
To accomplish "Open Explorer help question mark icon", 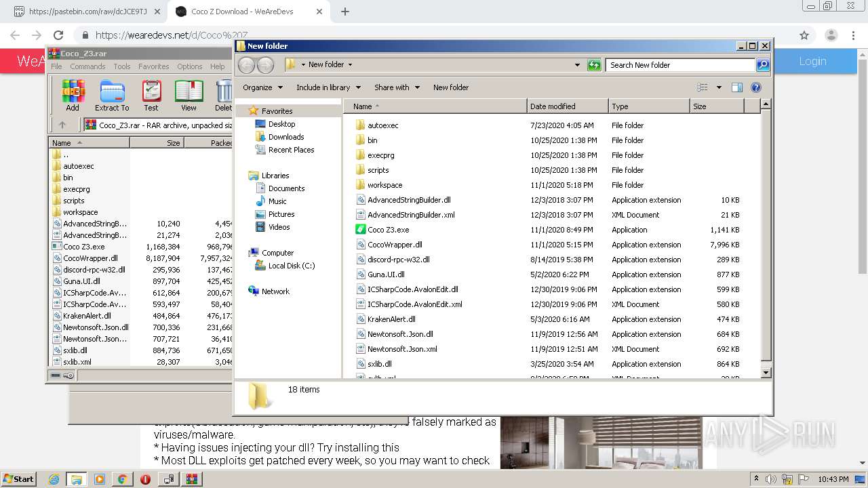I will [756, 87].
